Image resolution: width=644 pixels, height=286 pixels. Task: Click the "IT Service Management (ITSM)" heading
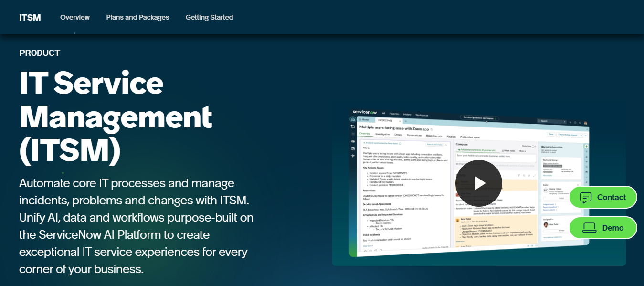tap(116, 117)
